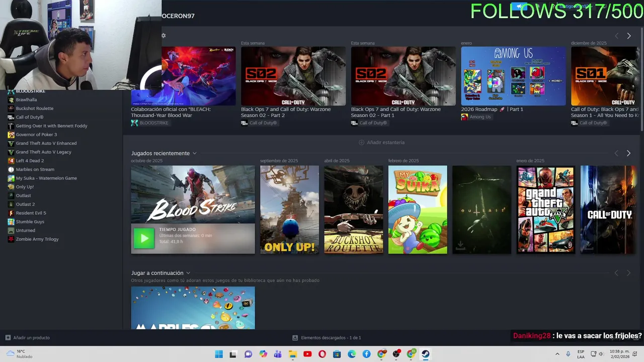644x362 pixels.
Task: Click the ESP LAA language indicator
Action: point(581,354)
